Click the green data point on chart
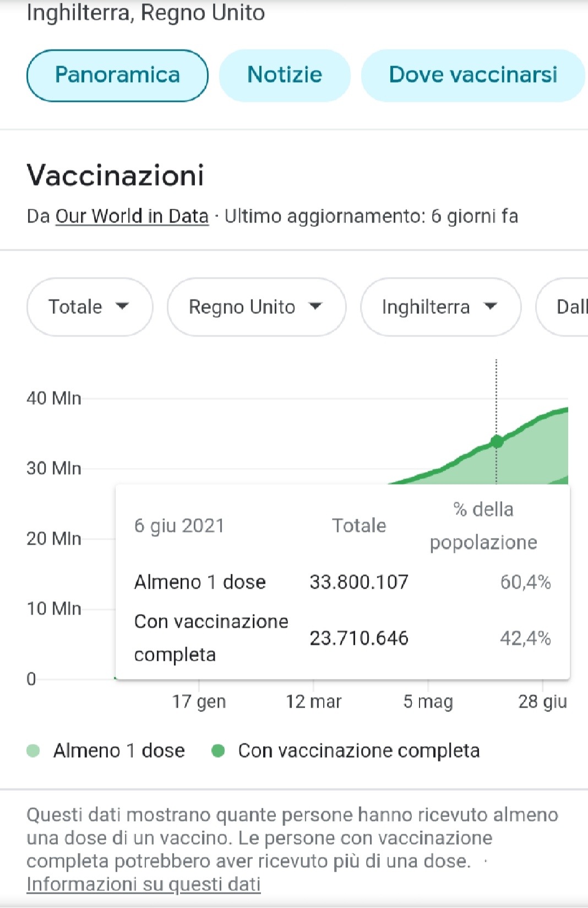 (x=497, y=442)
